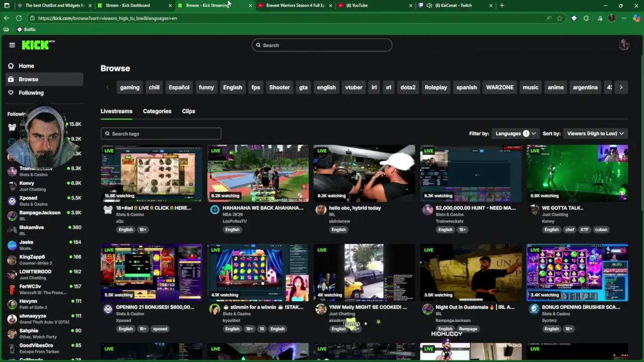The width and height of the screenshot is (644, 362).
Task: Toggle the Shooter tag filter
Action: coord(279,87)
